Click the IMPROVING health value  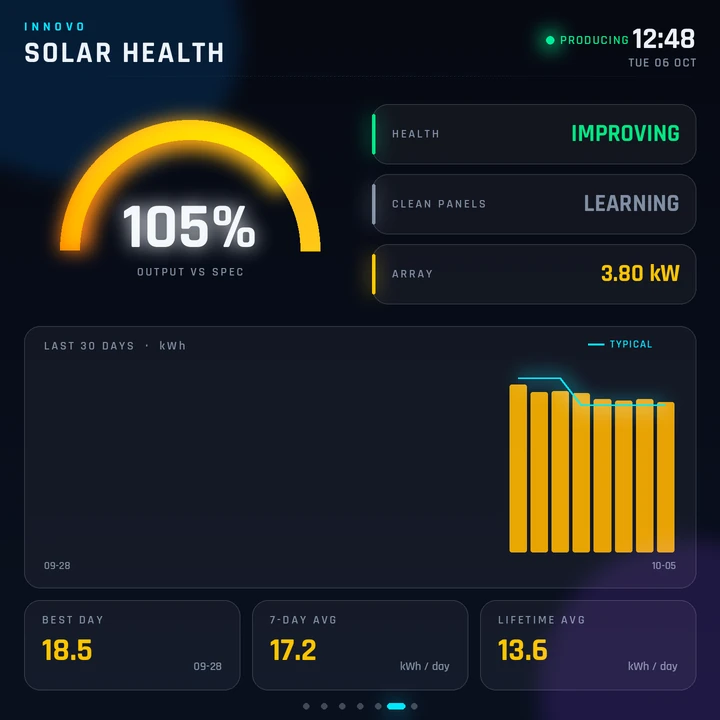click(625, 134)
